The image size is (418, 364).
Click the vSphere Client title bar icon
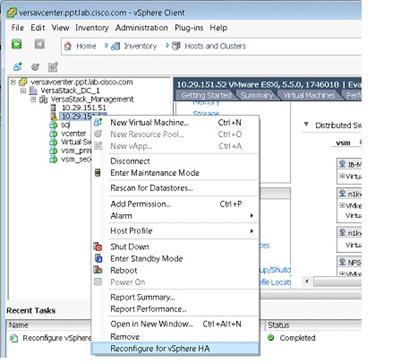tap(12, 13)
